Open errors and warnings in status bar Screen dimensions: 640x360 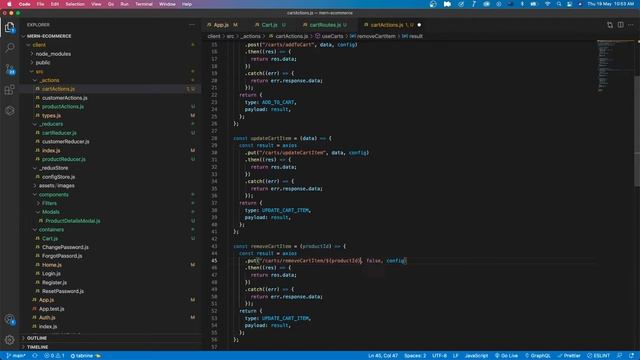(54, 356)
